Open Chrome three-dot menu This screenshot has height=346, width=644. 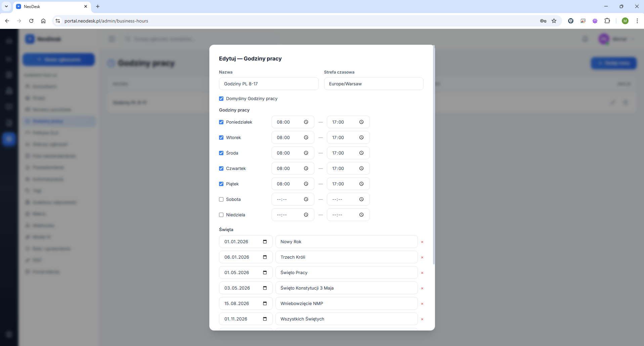pos(637,21)
